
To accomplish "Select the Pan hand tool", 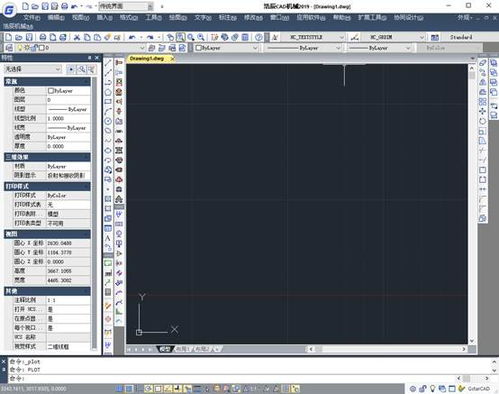I will [x=170, y=37].
